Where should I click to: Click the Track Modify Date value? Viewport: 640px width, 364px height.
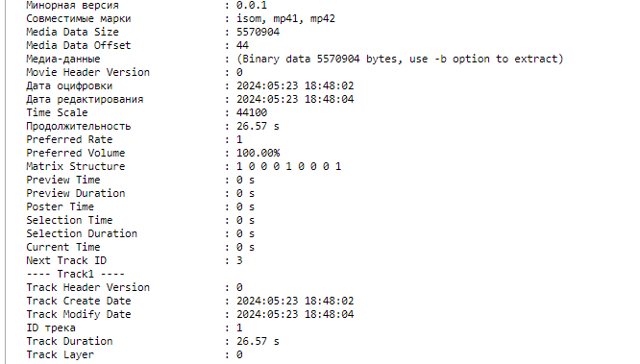tap(295, 314)
